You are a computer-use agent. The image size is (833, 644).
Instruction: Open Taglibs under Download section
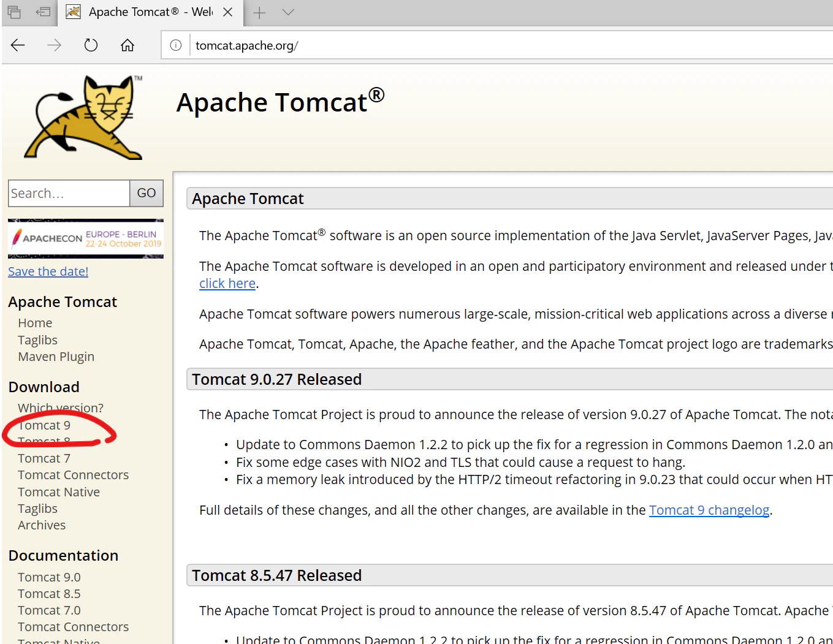(x=37, y=509)
